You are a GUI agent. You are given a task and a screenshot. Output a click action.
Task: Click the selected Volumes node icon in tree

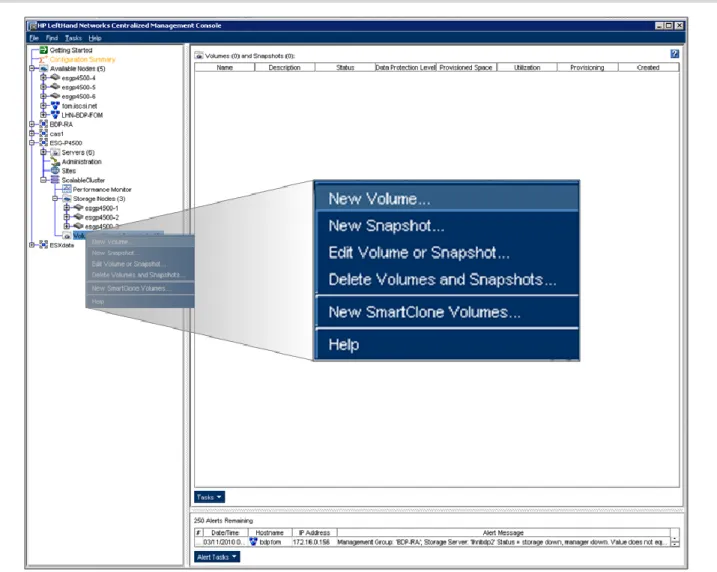coord(67,236)
